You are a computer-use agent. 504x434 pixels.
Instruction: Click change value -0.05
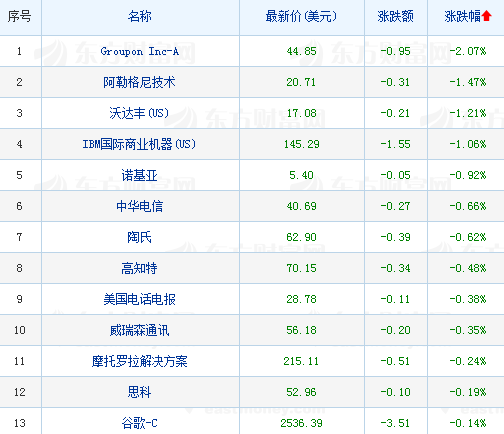(x=396, y=175)
